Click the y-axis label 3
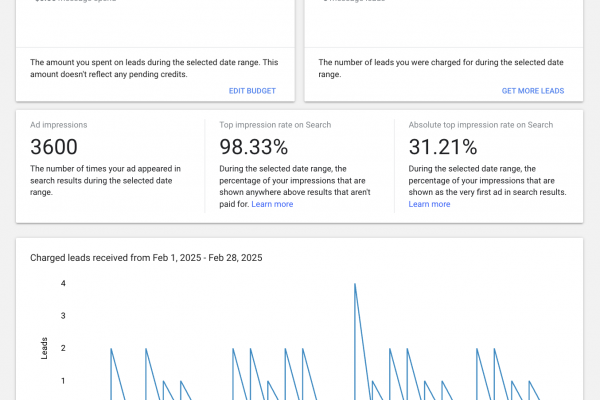This screenshot has width=600, height=400. [x=62, y=316]
